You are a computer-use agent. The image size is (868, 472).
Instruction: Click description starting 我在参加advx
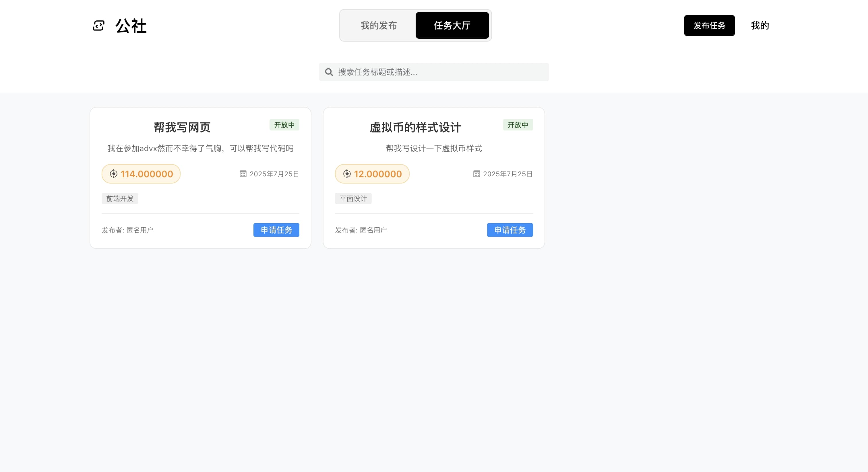point(200,149)
